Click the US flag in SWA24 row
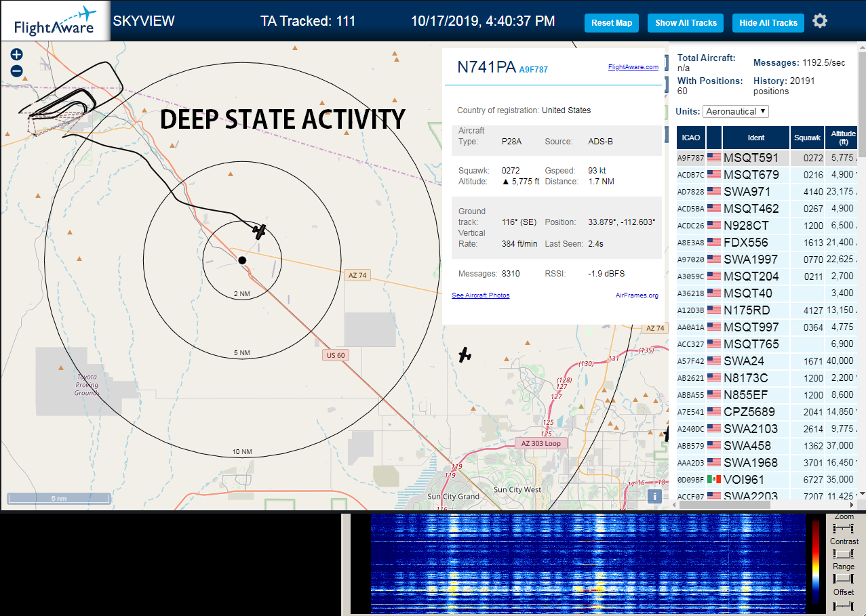Screen dimensions: 866x616 [714, 361]
